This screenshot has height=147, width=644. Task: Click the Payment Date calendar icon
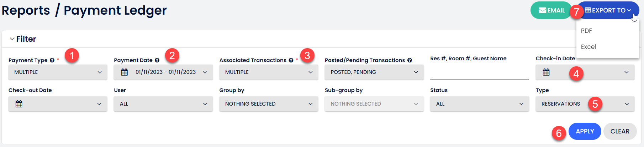(125, 72)
